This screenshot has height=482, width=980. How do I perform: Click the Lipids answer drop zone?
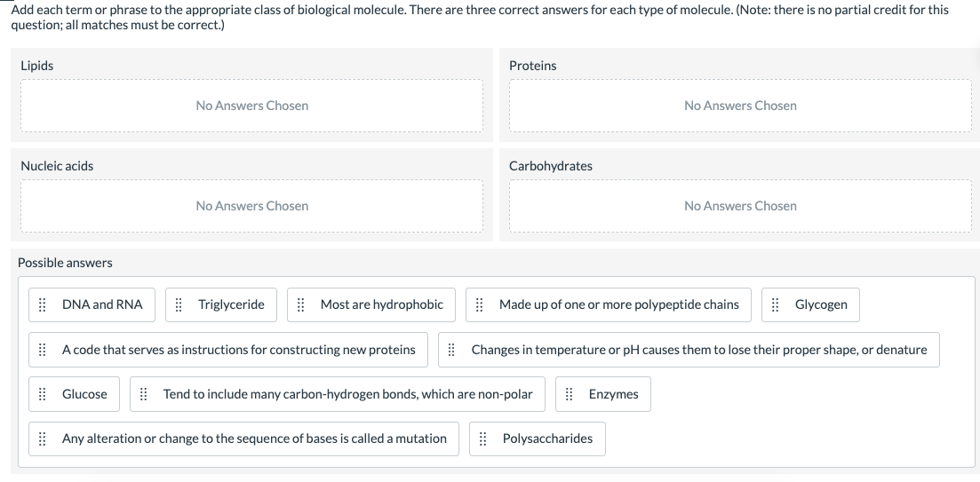pyautogui.click(x=252, y=106)
